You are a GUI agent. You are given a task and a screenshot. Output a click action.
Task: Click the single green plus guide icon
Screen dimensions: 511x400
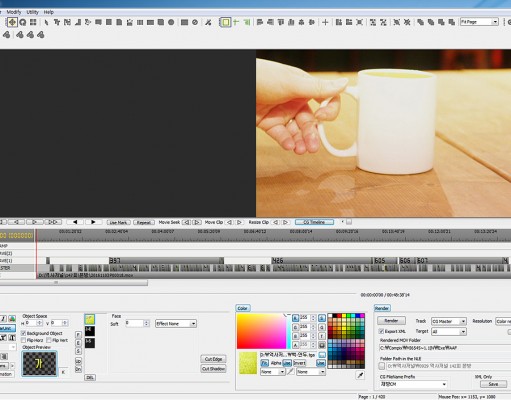coord(236,22)
